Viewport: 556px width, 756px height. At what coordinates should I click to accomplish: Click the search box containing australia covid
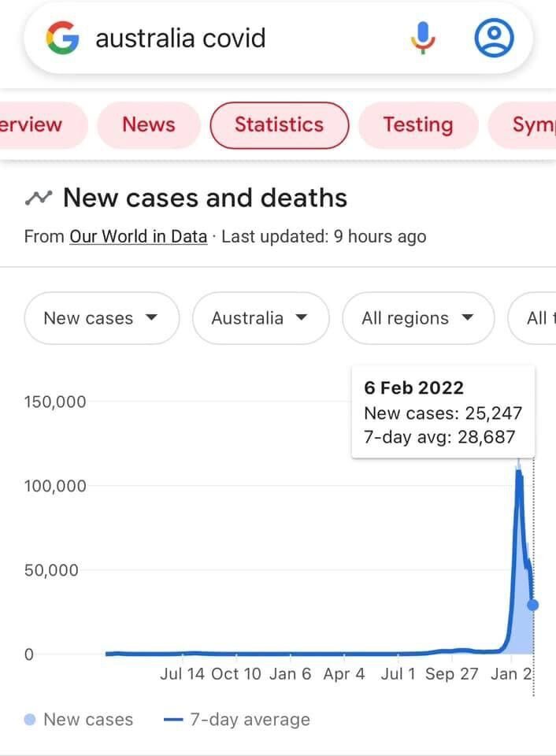[236, 39]
